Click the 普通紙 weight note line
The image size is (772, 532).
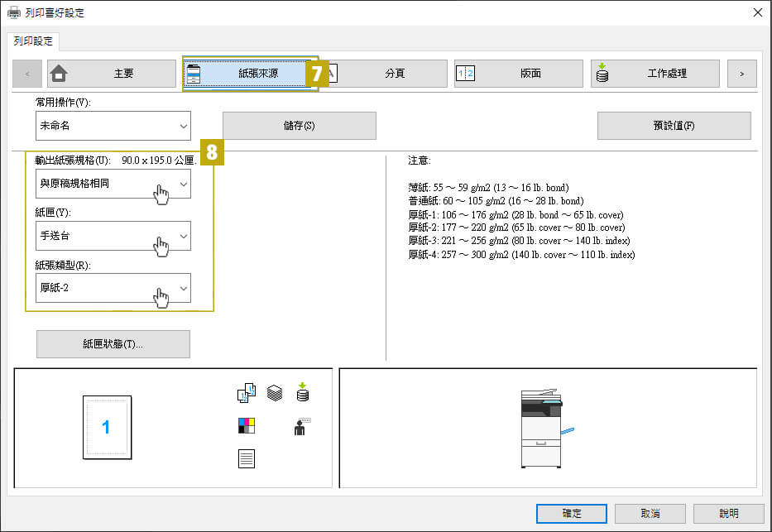pyautogui.click(x=496, y=201)
